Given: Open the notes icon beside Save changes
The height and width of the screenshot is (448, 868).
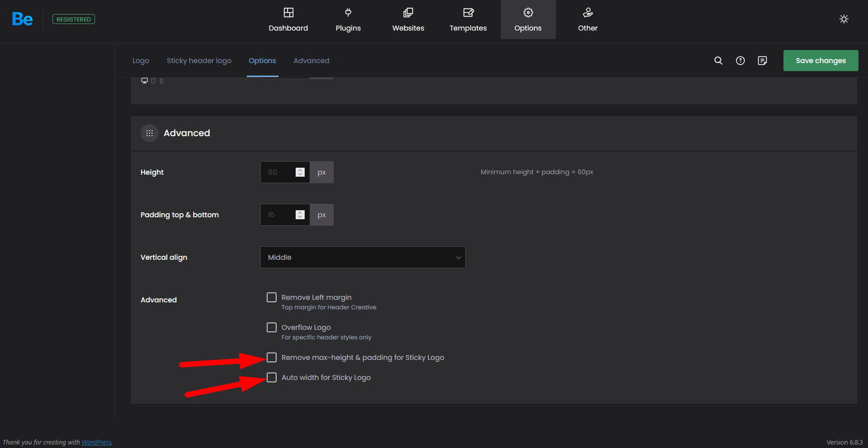Looking at the screenshot, I should 762,61.
